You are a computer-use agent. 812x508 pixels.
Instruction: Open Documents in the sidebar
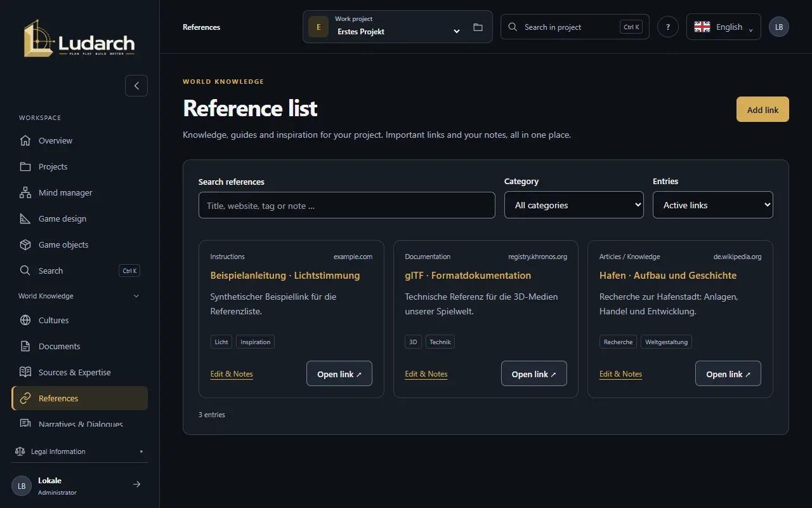[79, 346]
